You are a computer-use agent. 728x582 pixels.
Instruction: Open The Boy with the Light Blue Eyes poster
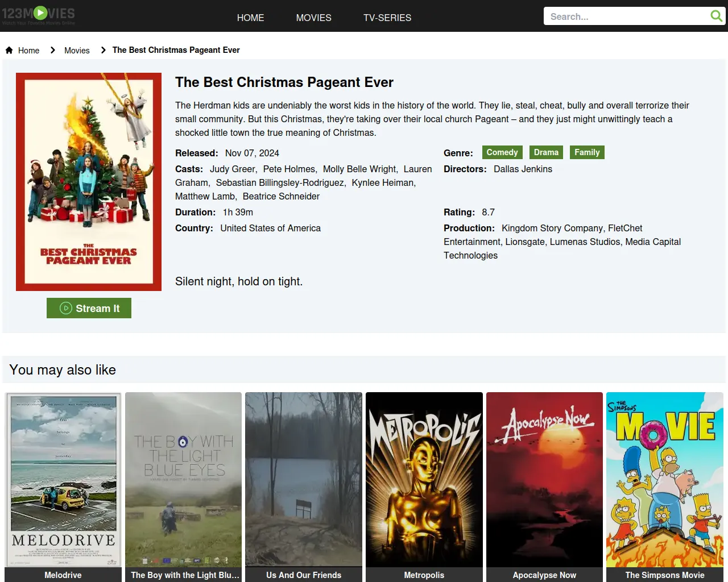pyautogui.click(x=183, y=480)
